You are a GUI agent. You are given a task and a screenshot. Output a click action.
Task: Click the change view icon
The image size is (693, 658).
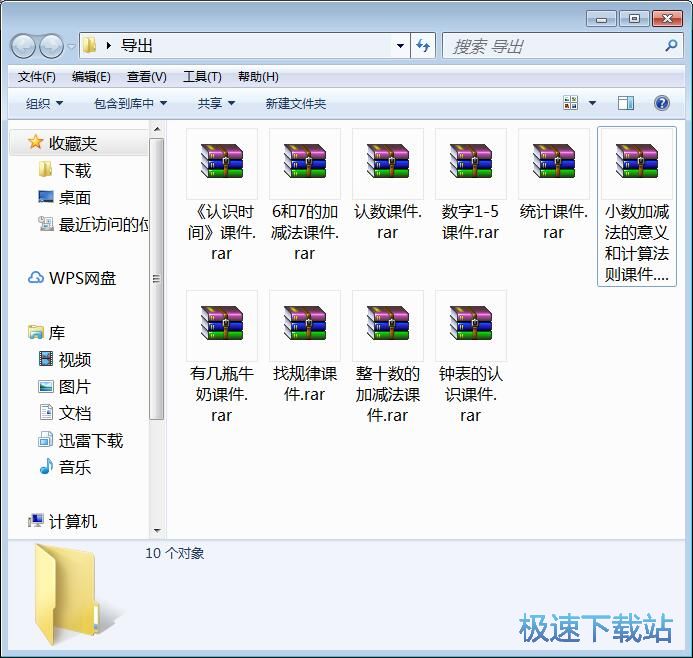[x=571, y=103]
